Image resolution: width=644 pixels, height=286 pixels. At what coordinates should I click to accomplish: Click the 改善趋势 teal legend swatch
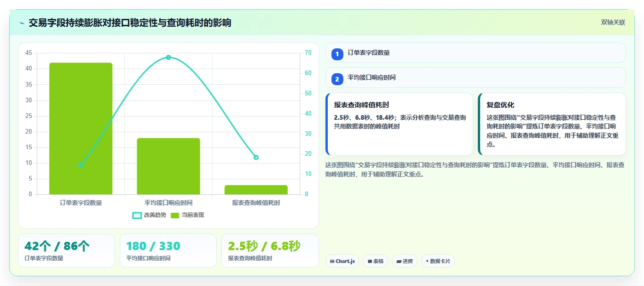137,215
